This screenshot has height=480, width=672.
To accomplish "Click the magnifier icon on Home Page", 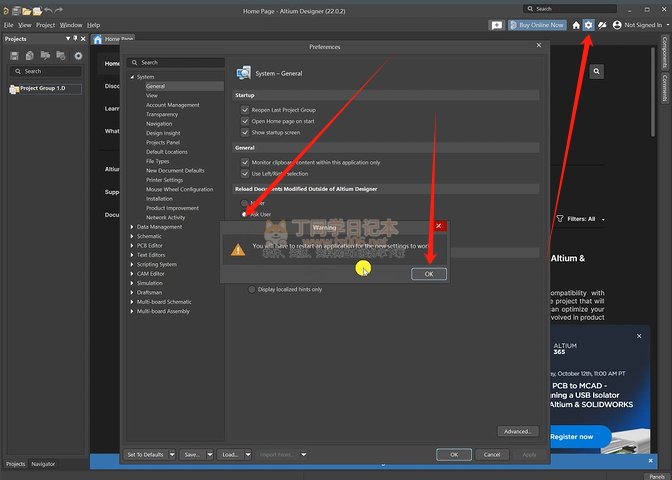I will (x=597, y=72).
